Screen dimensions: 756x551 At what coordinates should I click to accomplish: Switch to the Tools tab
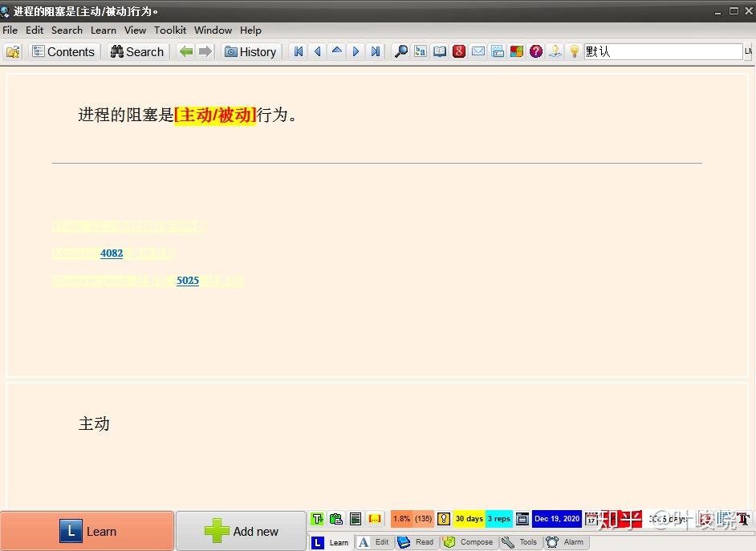[519, 542]
